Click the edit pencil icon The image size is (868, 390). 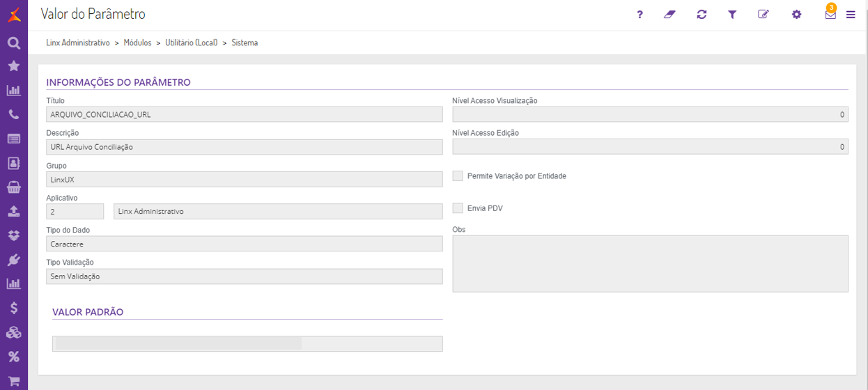click(x=764, y=15)
